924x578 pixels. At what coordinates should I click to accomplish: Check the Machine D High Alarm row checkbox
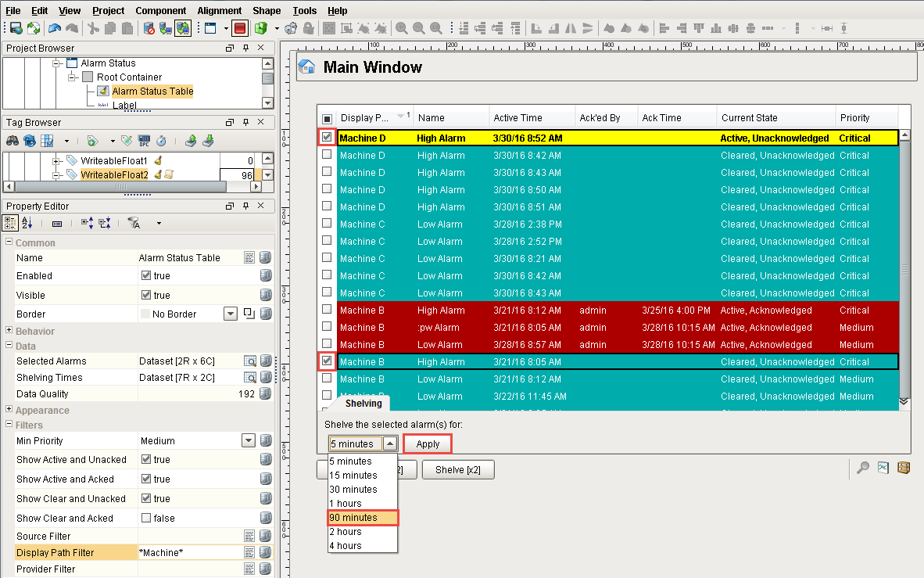(x=327, y=138)
